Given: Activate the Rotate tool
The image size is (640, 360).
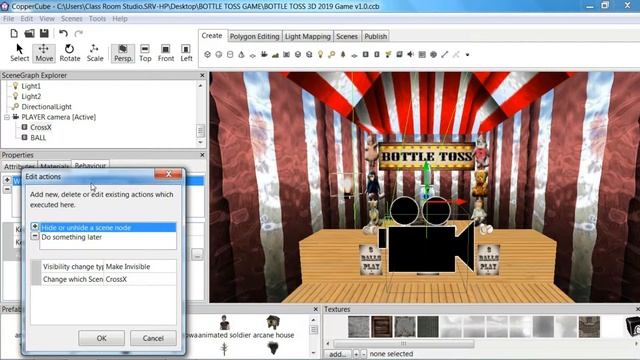Looking at the screenshot, I should (x=70, y=53).
